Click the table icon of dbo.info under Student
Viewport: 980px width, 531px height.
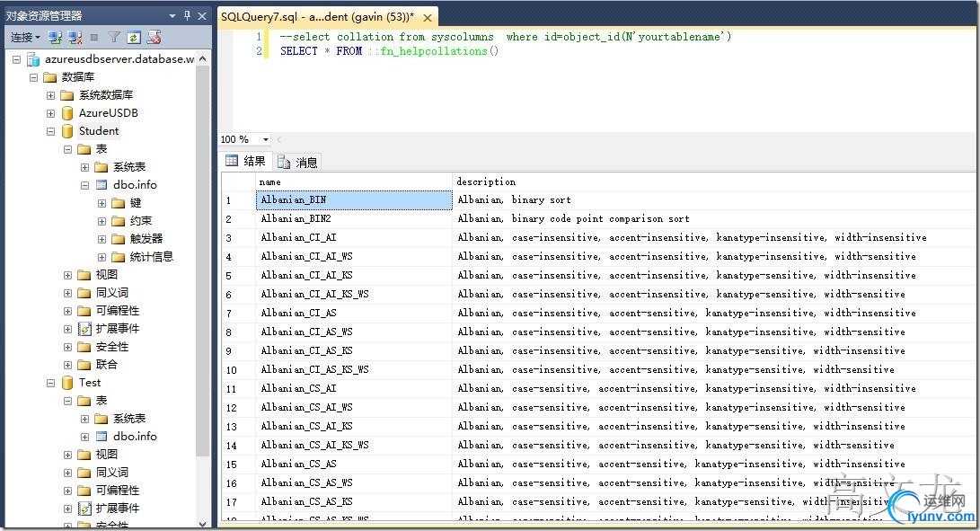tap(102, 185)
